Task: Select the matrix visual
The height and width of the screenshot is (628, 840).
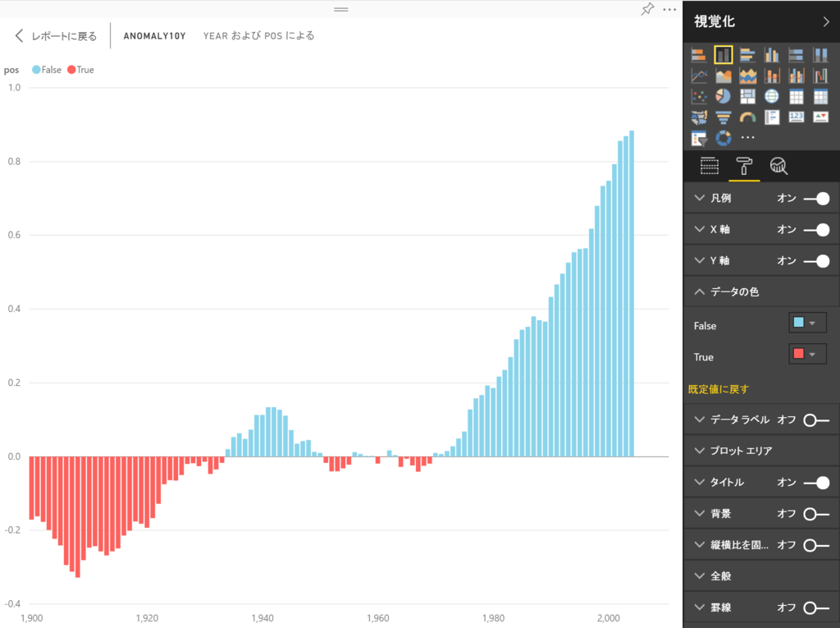Action: 820,97
